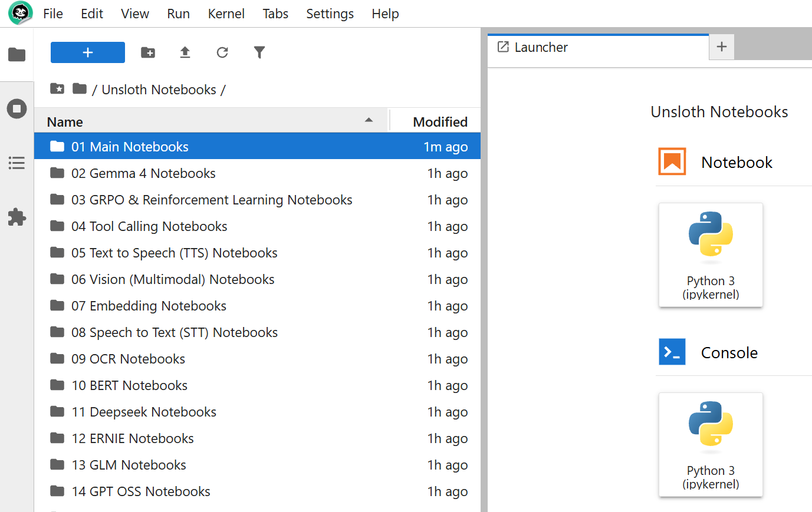The width and height of the screenshot is (812, 512).
Task: Select 08 Speech to Text (STT) Notebooks
Action: tap(257, 332)
